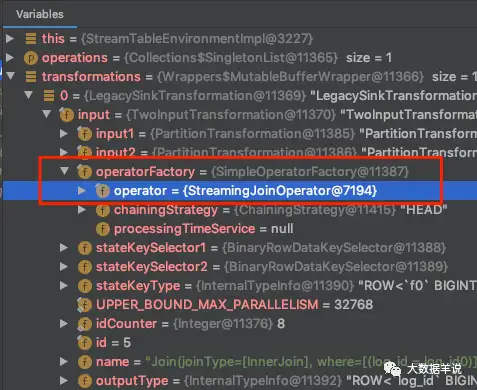Click the field icon beside outputType
The width and height of the screenshot is (477, 390).
coord(84,381)
